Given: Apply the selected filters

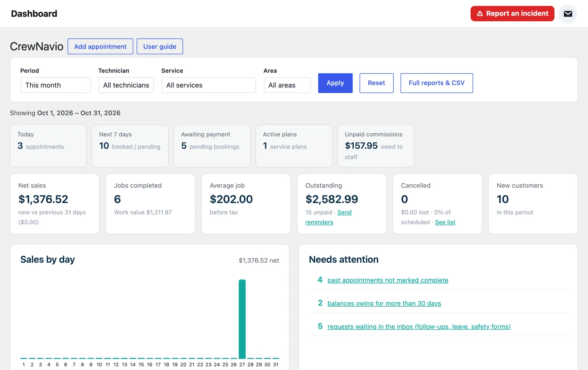Looking at the screenshot, I should tap(335, 83).
